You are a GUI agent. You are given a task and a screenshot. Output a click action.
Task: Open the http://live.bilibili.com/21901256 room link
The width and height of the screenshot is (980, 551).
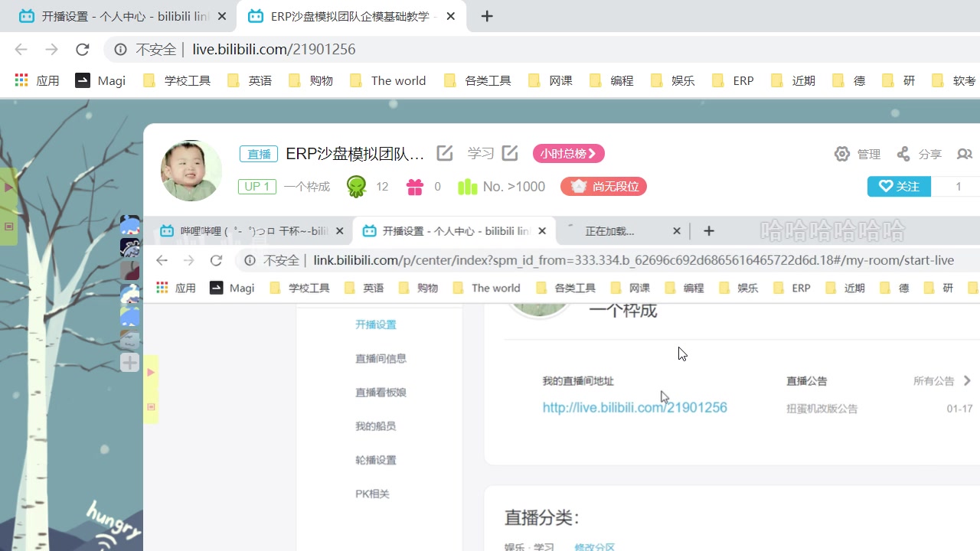pos(635,407)
